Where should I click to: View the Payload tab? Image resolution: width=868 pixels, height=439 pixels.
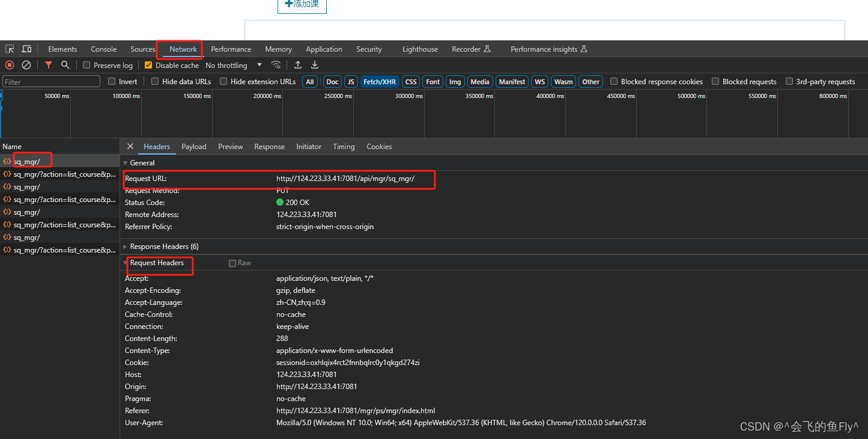(194, 147)
